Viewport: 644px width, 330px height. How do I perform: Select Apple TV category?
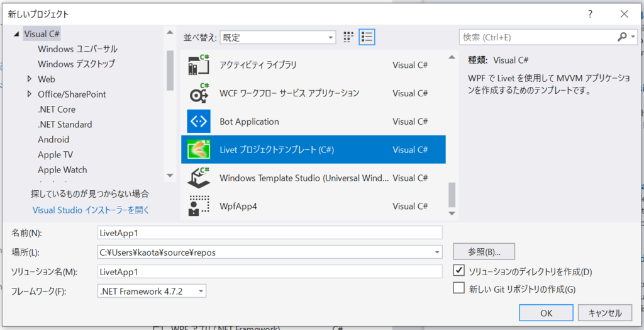55,154
